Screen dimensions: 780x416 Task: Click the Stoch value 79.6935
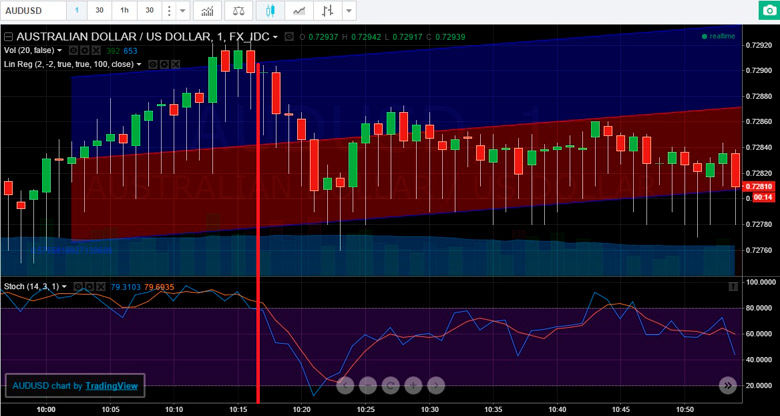pos(159,287)
